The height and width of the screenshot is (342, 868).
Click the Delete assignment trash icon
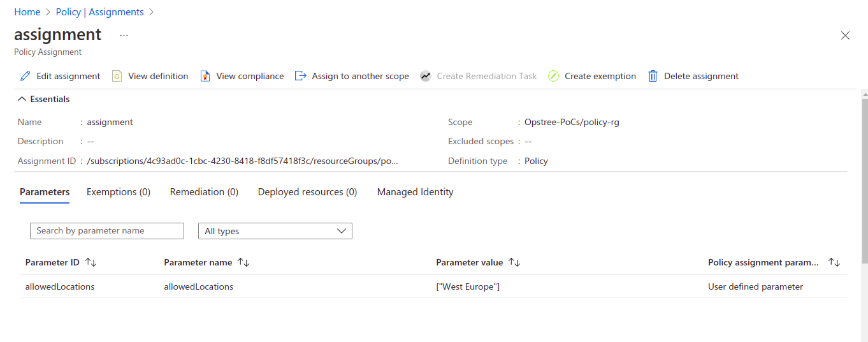(653, 76)
